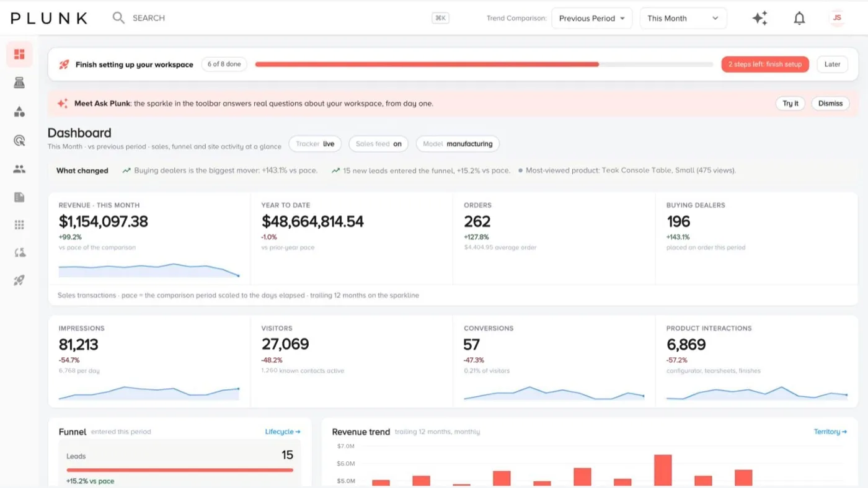868x488 pixels.
Task: Click the Conversions value 57
Action: [472, 344]
